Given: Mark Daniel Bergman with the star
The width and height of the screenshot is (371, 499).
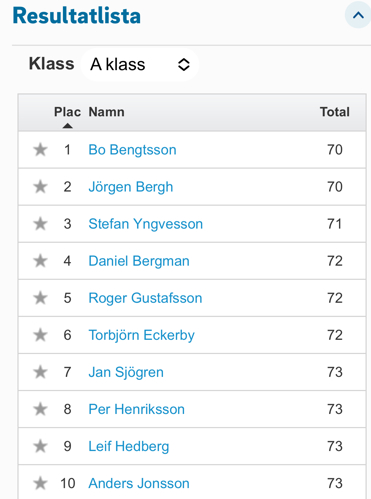Looking at the screenshot, I should coord(40,261).
